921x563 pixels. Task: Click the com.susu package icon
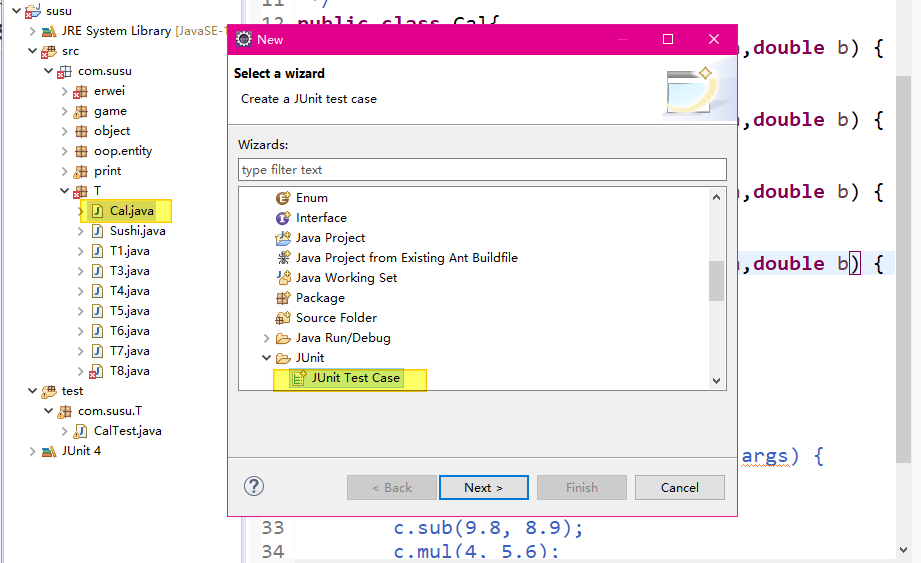click(x=65, y=72)
